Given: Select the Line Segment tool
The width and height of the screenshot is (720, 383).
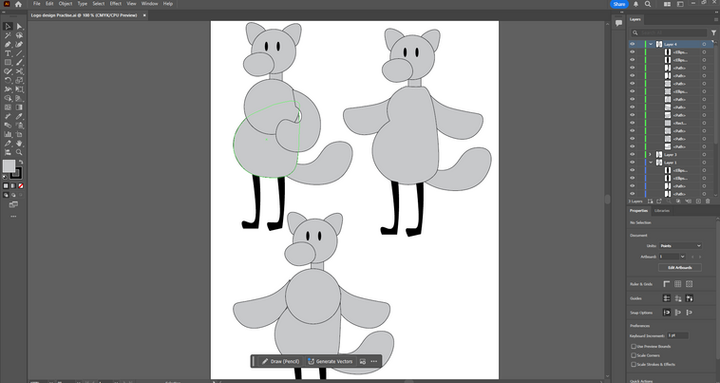Looking at the screenshot, I should 19,53.
